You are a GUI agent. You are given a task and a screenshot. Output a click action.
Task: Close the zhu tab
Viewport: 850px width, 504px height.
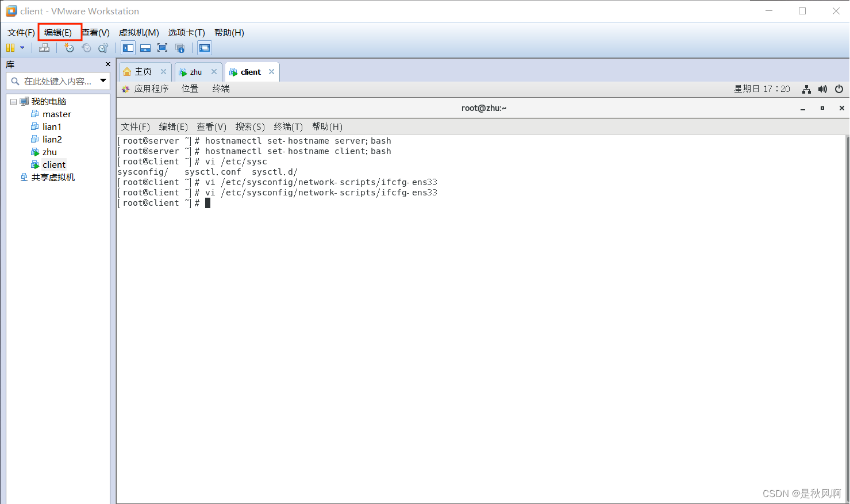pyautogui.click(x=214, y=72)
